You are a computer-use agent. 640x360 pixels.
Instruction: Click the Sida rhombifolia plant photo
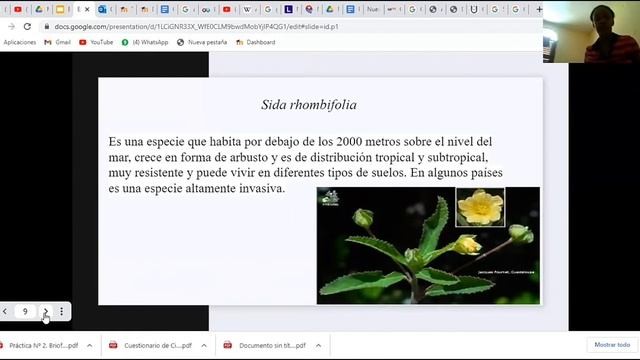coord(428,246)
